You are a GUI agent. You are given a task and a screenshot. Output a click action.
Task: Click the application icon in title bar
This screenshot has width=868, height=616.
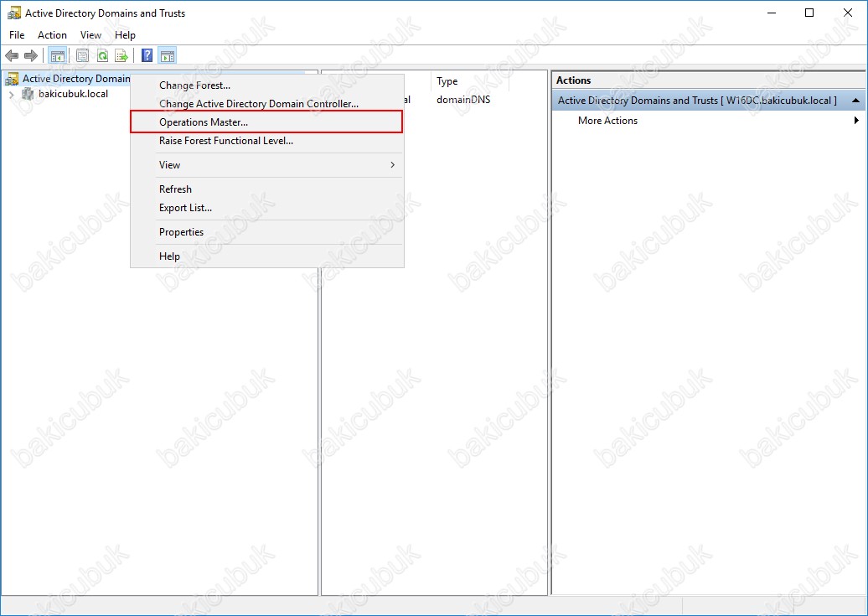pos(14,13)
